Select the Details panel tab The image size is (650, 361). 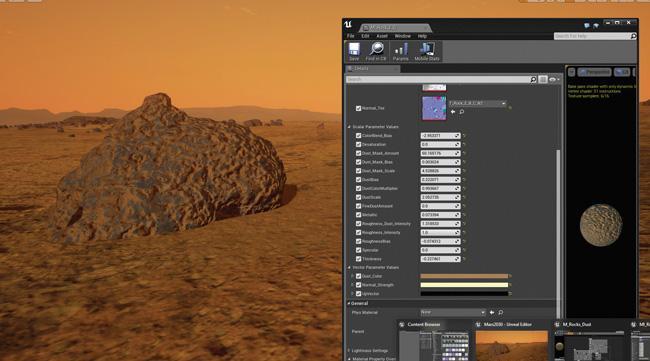point(372,69)
